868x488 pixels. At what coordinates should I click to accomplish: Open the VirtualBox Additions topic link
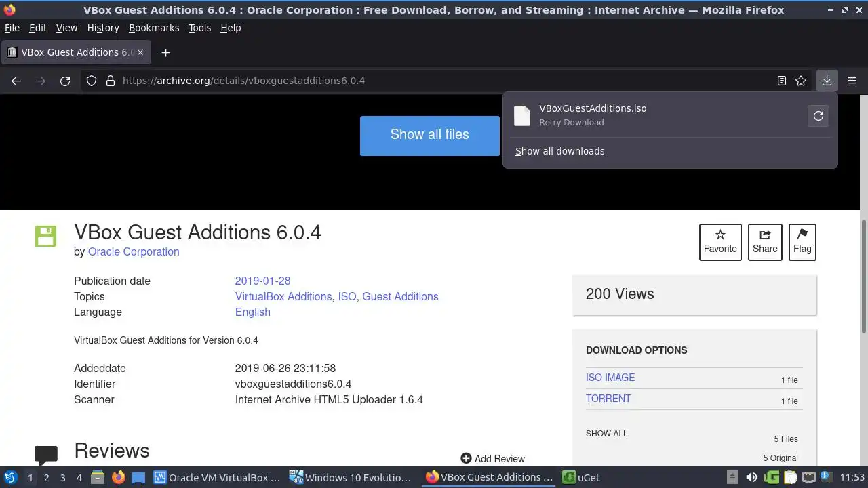283,296
